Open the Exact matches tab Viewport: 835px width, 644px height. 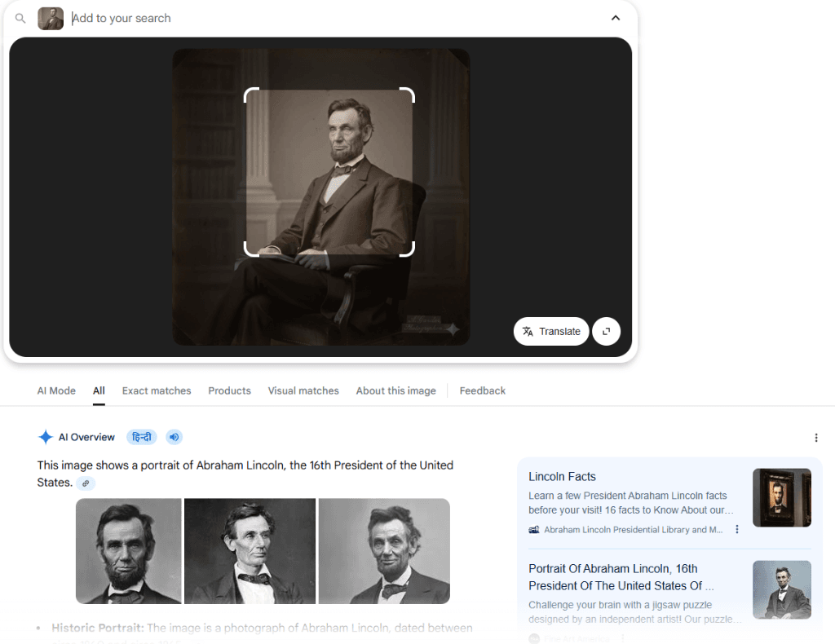click(157, 390)
